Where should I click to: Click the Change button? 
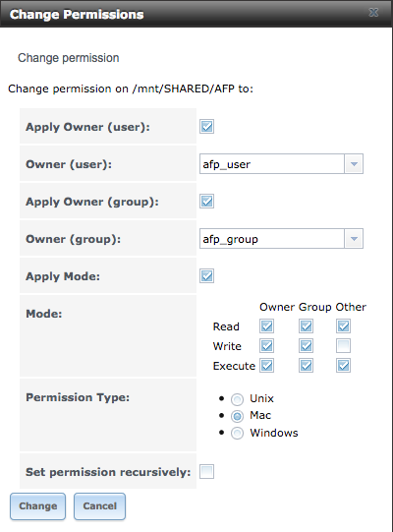[x=37, y=506]
